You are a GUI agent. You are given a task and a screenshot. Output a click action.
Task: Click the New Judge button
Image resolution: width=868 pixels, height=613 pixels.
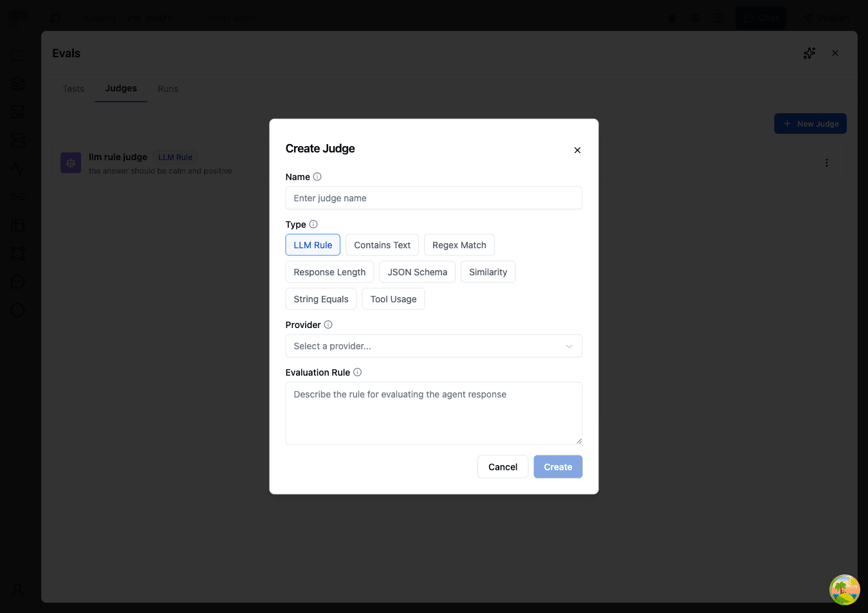pos(810,123)
